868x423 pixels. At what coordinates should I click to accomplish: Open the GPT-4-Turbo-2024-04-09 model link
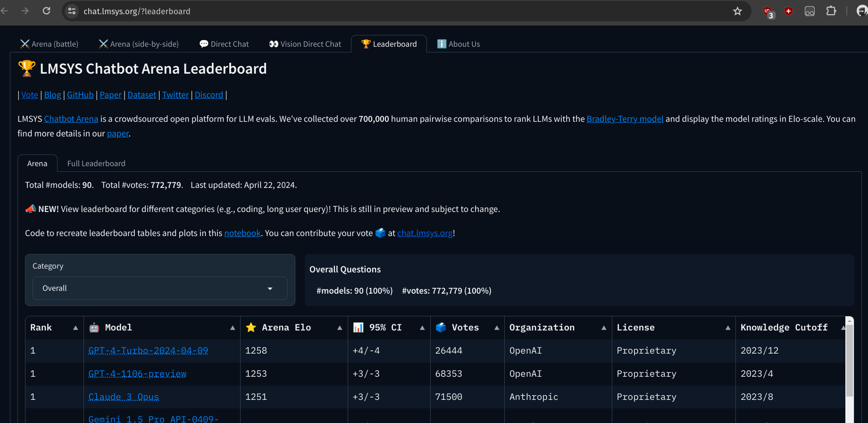(x=148, y=351)
